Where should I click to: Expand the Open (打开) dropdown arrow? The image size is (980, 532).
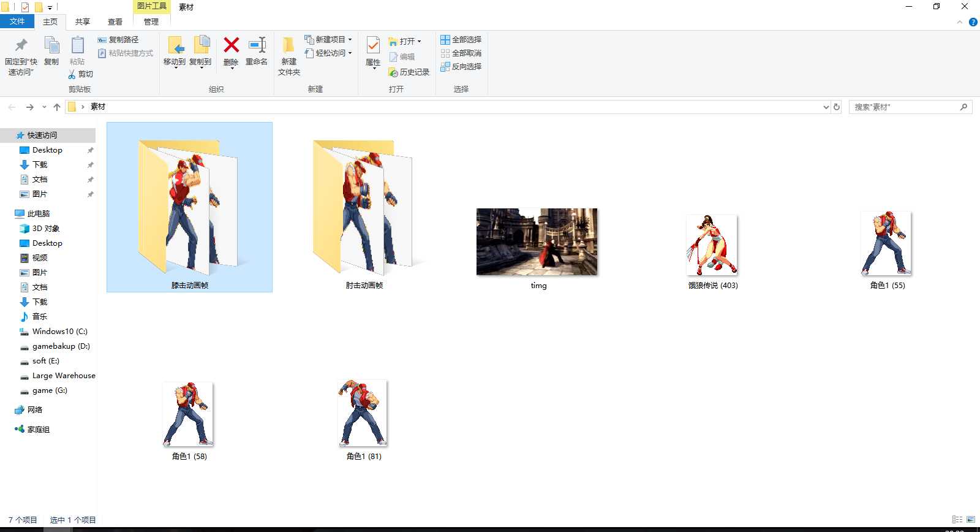tap(420, 42)
